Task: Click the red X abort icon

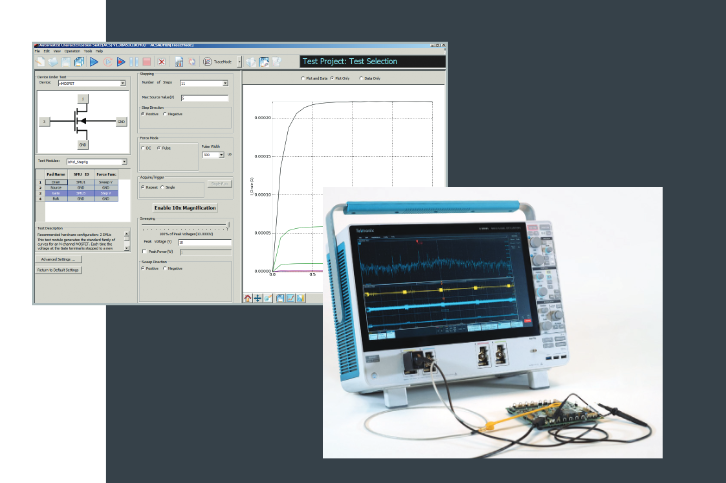Action: 161,62
